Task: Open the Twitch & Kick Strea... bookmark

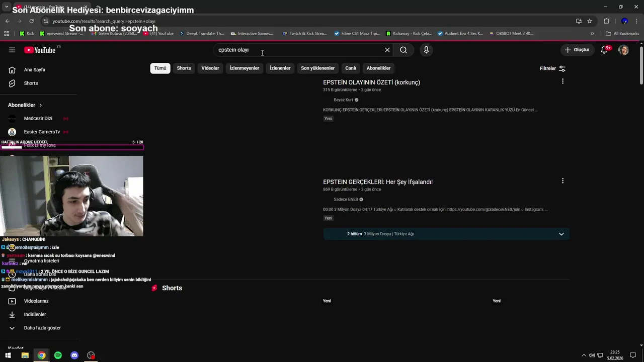Action: pyautogui.click(x=304, y=34)
